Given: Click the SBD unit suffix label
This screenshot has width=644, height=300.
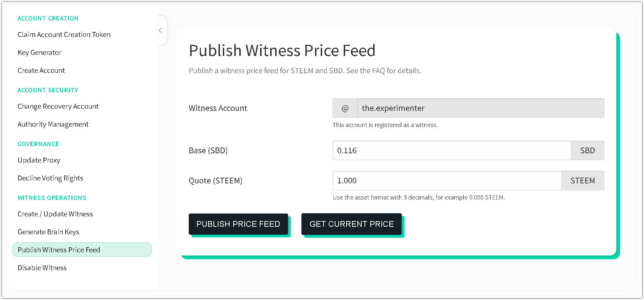Looking at the screenshot, I should [x=587, y=151].
